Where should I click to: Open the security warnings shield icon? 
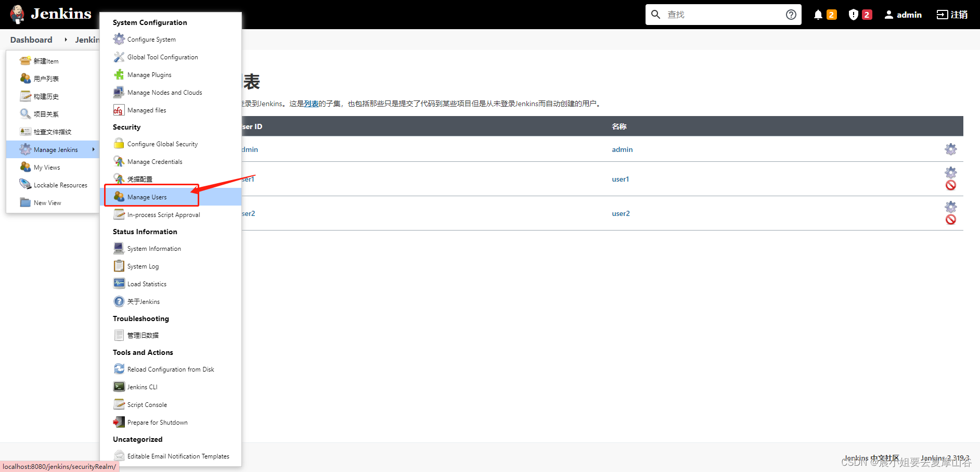coord(854,15)
